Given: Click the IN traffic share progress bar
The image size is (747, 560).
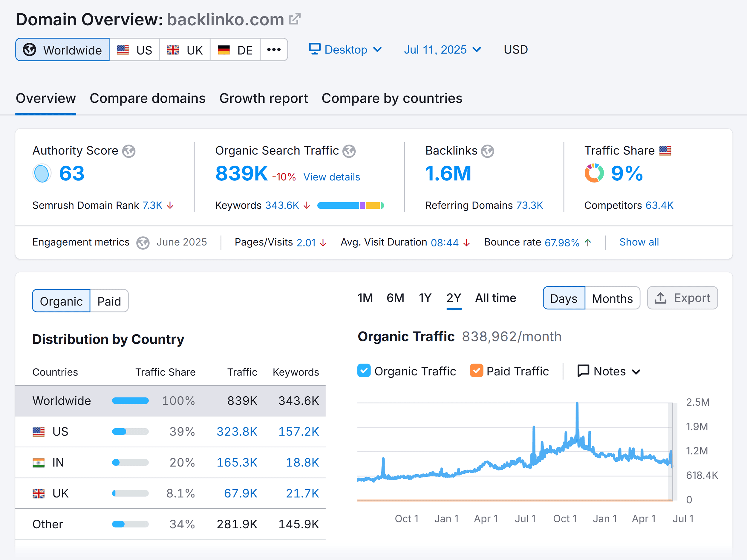Looking at the screenshot, I should [x=130, y=462].
